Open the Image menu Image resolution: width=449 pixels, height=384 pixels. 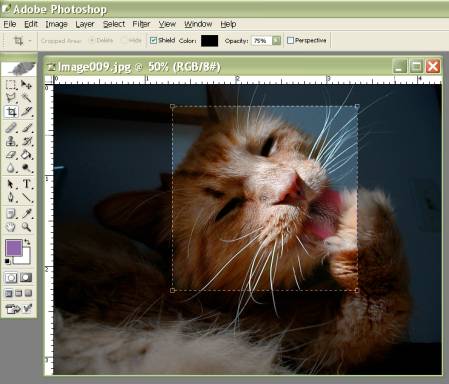[x=56, y=24]
